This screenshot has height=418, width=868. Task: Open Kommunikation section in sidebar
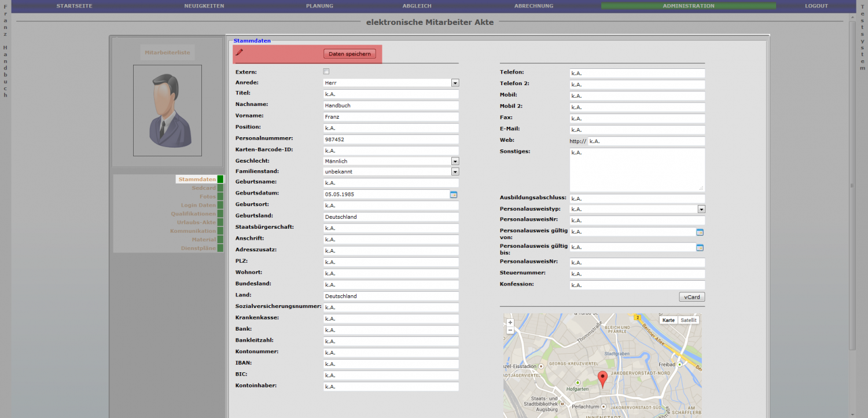coord(193,231)
